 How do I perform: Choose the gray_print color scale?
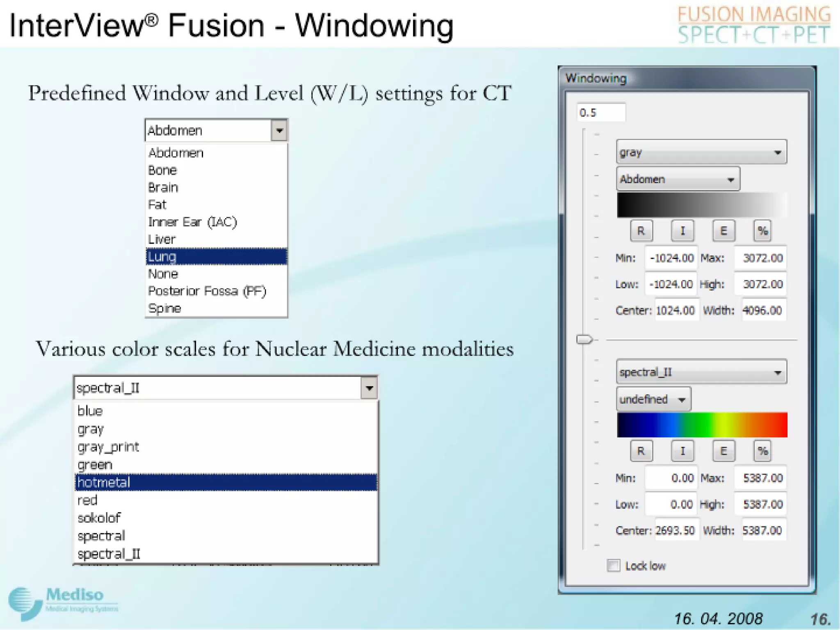click(x=226, y=447)
